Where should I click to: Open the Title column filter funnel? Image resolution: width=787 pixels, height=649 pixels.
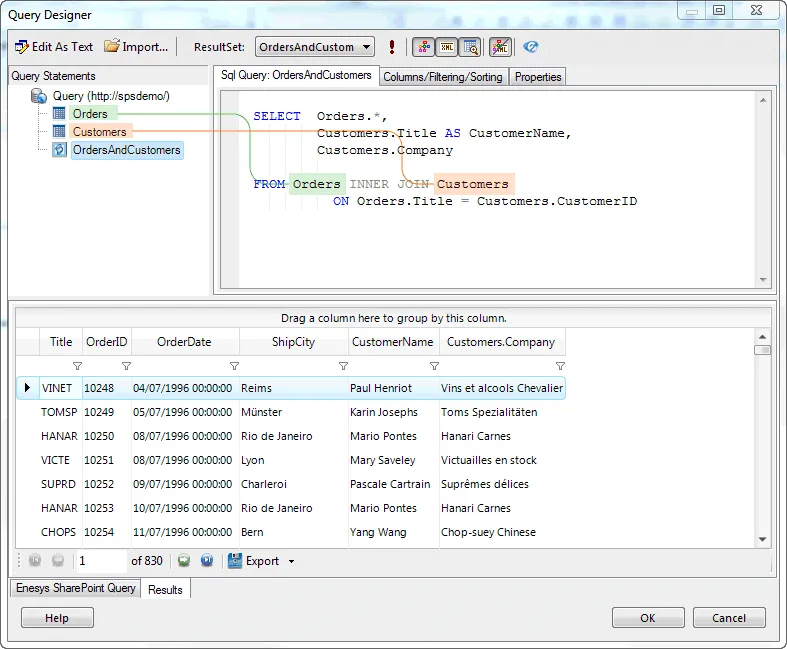(77, 366)
